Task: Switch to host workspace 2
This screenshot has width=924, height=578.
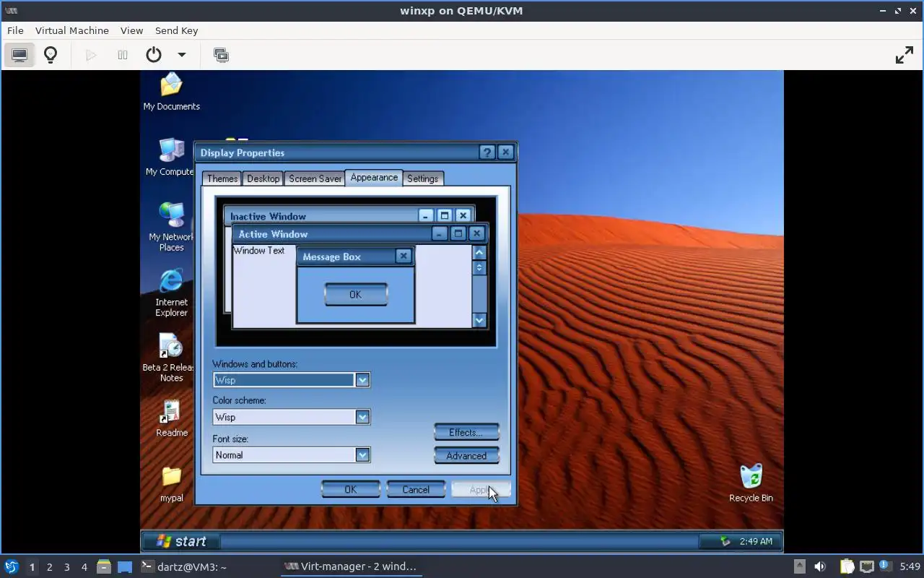Action: (49, 567)
